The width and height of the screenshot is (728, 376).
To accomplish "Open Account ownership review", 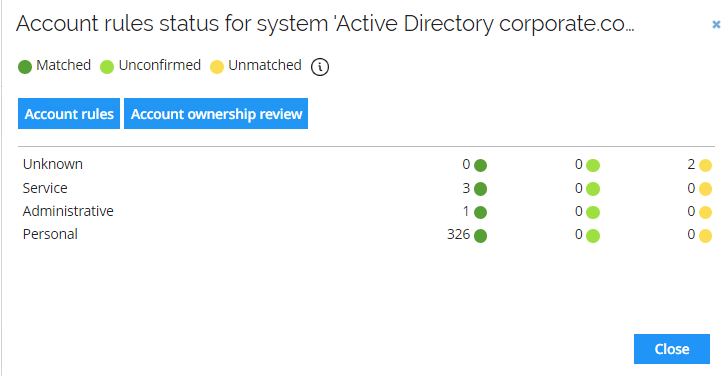I will [216, 114].
